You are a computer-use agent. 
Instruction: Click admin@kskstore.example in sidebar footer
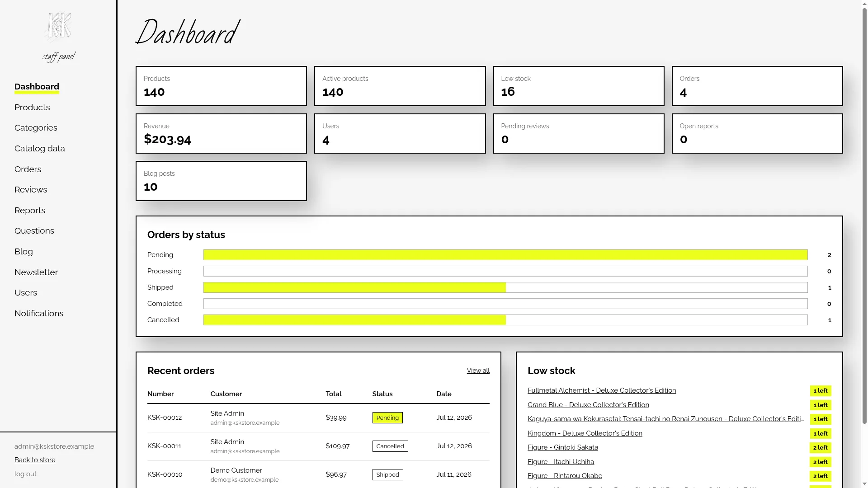click(x=54, y=446)
